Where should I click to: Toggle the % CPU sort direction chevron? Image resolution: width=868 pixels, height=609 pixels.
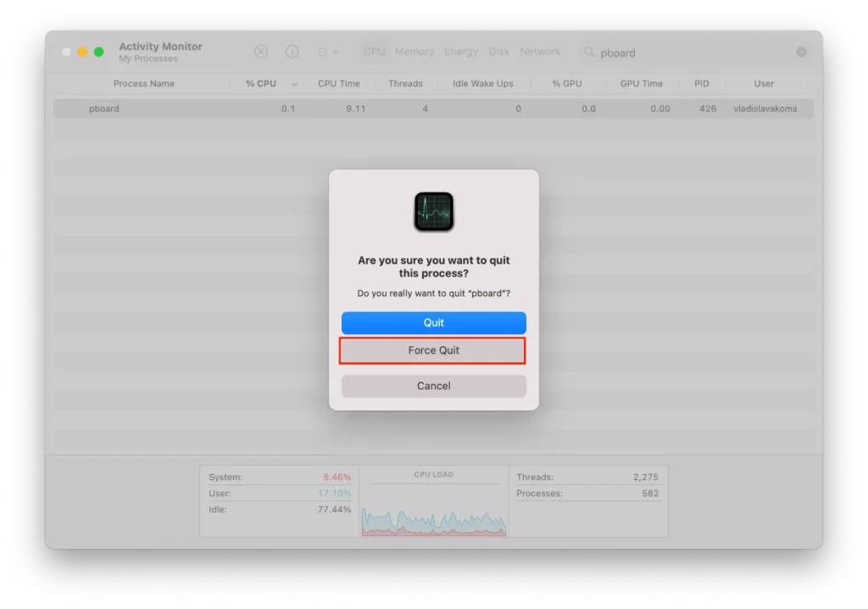pyautogui.click(x=294, y=84)
